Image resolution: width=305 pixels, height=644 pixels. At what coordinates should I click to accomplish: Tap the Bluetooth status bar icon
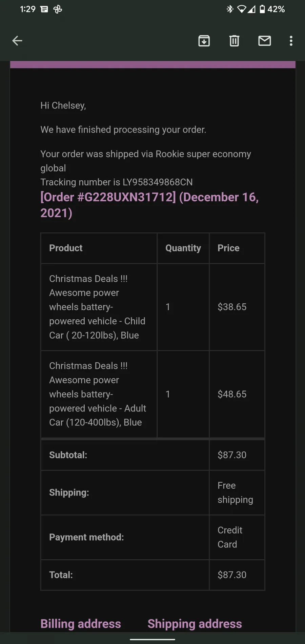point(230,9)
